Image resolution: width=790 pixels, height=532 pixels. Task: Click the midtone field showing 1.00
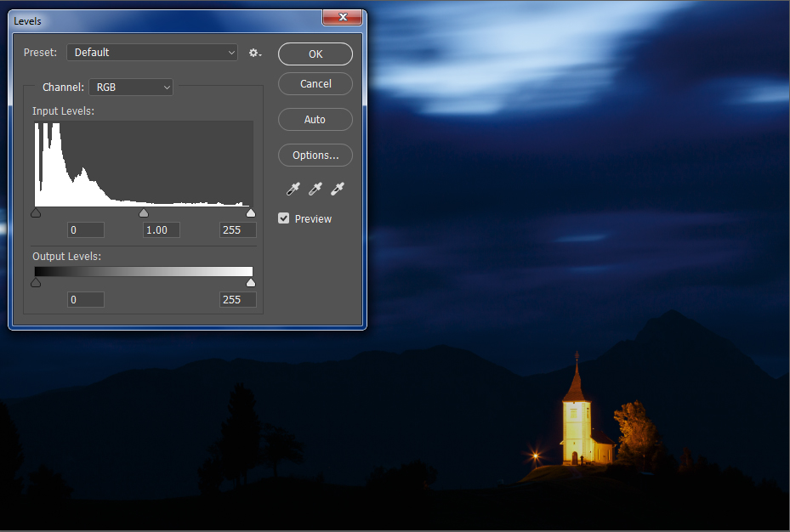point(162,230)
